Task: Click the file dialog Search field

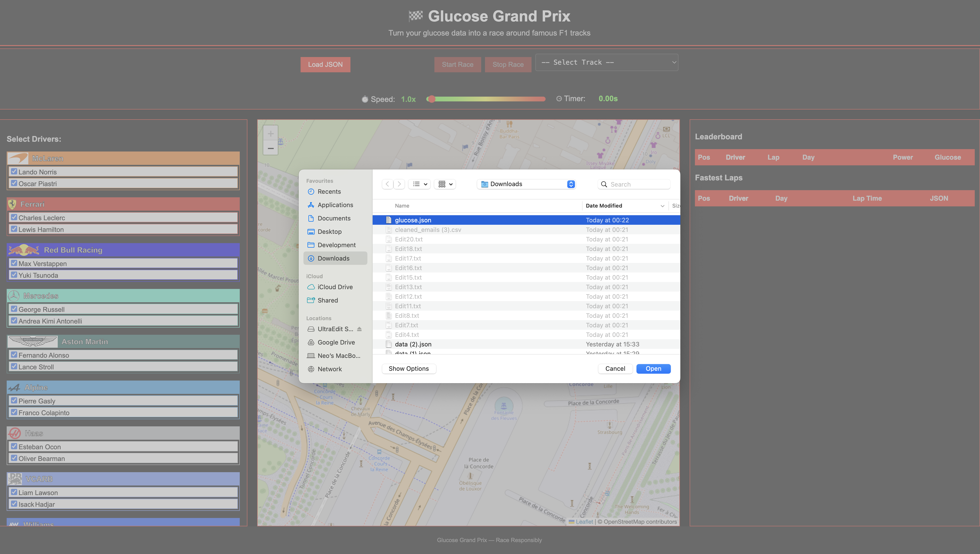Action: tap(637, 184)
